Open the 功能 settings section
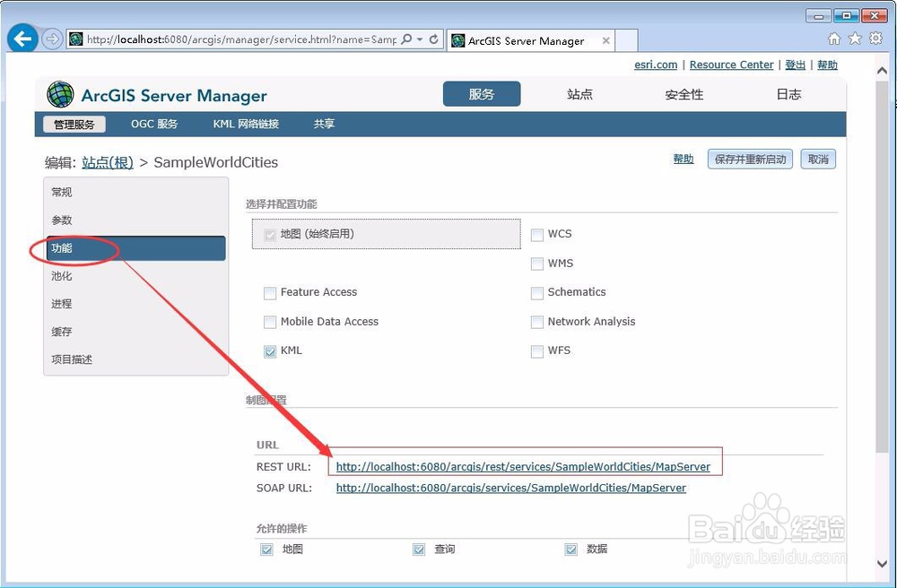The width and height of the screenshot is (897, 588). (x=136, y=248)
